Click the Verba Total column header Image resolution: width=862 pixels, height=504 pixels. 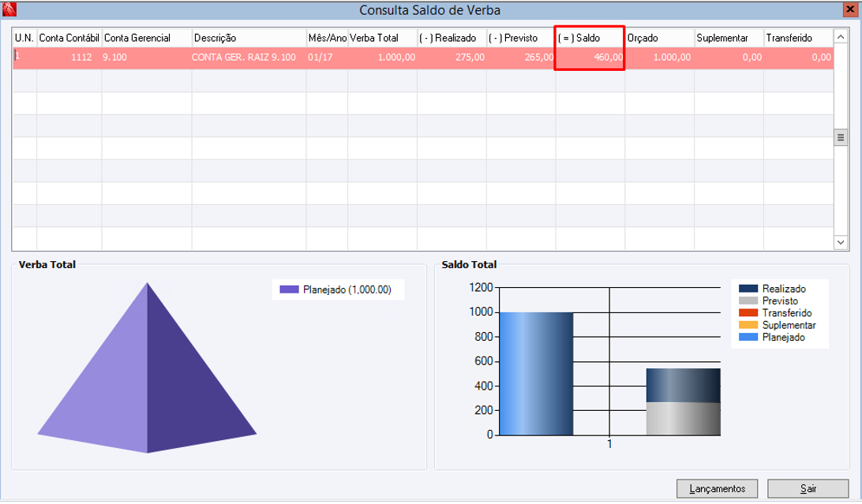coord(383,38)
